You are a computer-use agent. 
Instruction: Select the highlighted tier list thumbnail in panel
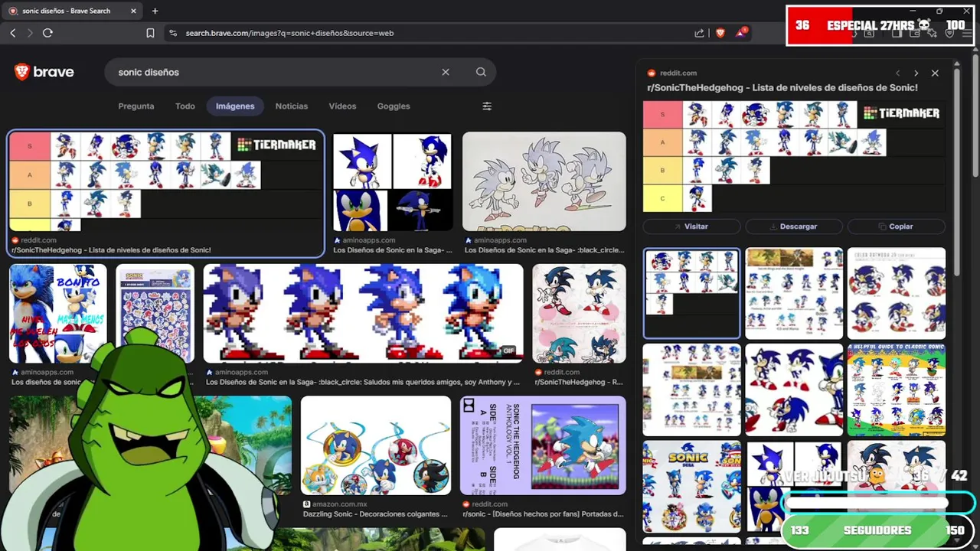pos(691,293)
